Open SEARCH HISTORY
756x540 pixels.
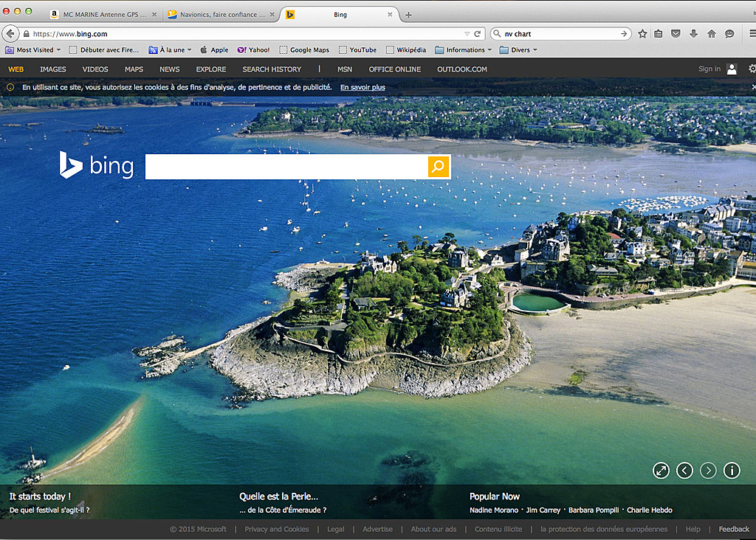[272, 69]
